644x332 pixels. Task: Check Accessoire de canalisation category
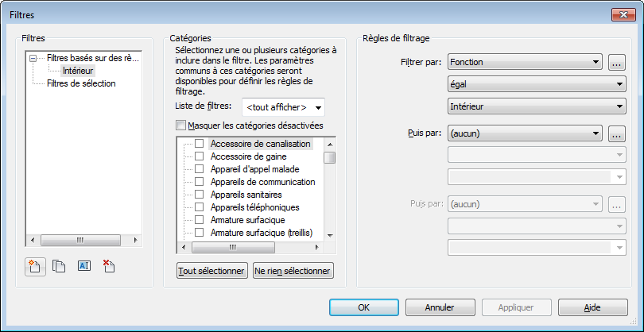200,144
